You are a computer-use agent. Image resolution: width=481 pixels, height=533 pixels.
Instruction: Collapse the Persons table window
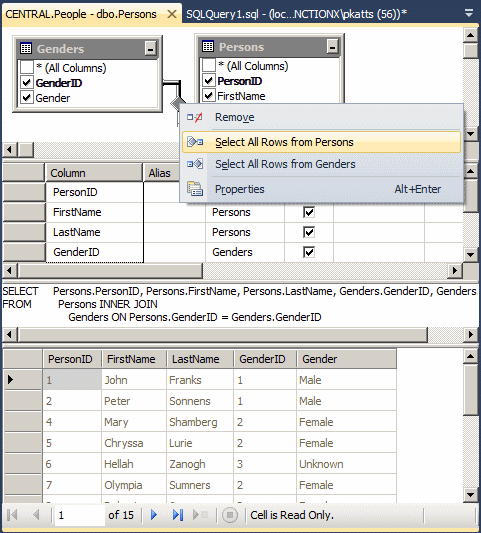(332, 47)
